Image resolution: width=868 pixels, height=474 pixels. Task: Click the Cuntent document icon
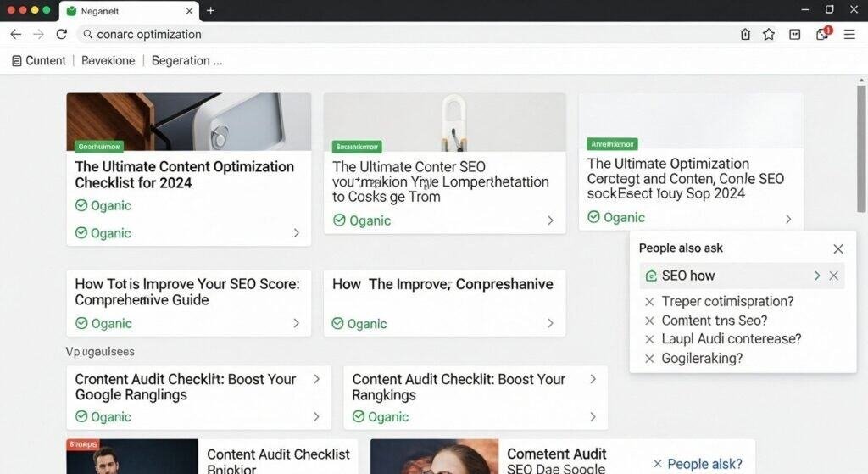[x=17, y=61]
